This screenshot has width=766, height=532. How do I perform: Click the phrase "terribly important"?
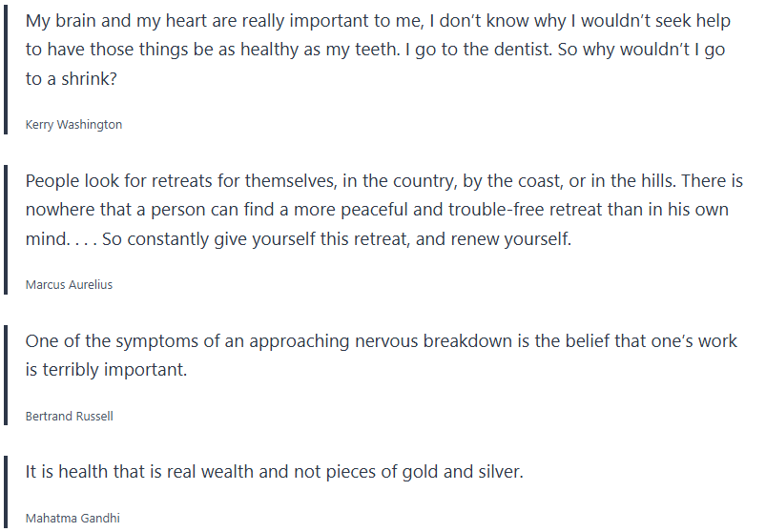coord(114,370)
